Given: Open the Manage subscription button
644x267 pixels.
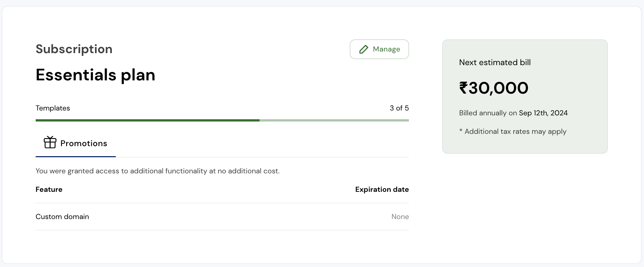Looking at the screenshot, I should tap(379, 49).
